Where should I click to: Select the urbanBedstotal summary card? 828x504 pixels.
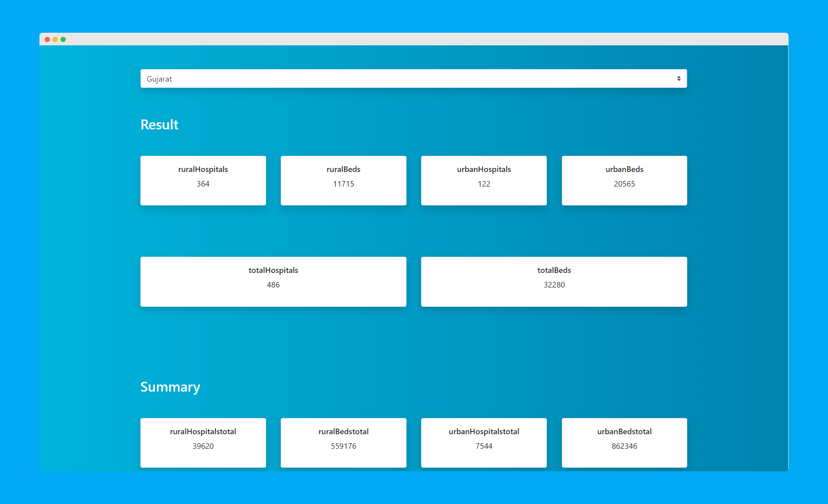(624, 442)
